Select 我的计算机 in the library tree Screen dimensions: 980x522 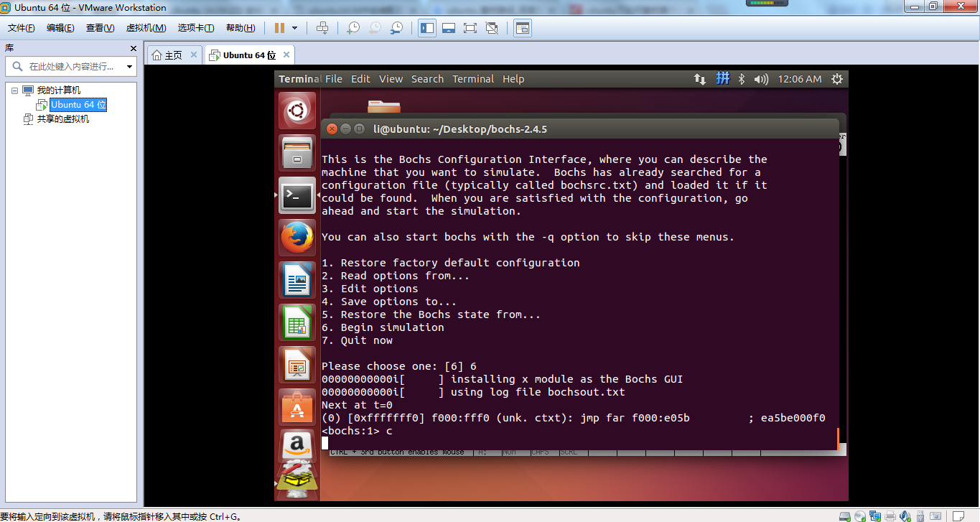[x=59, y=90]
